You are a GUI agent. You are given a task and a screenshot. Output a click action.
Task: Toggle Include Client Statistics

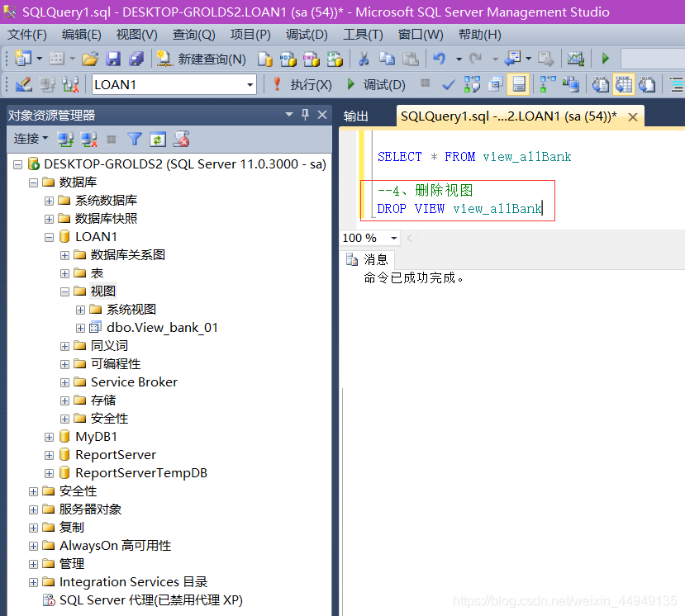click(x=570, y=84)
